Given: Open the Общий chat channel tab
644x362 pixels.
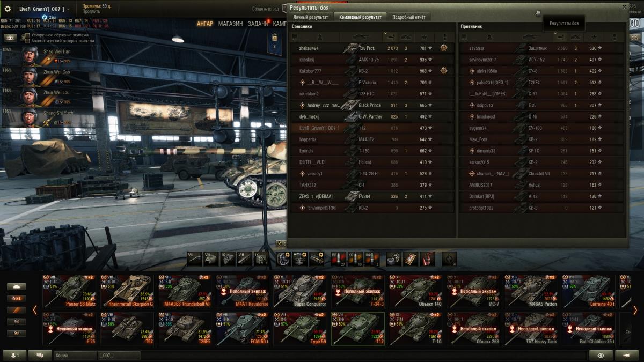Looking at the screenshot, I should (x=75, y=355).
